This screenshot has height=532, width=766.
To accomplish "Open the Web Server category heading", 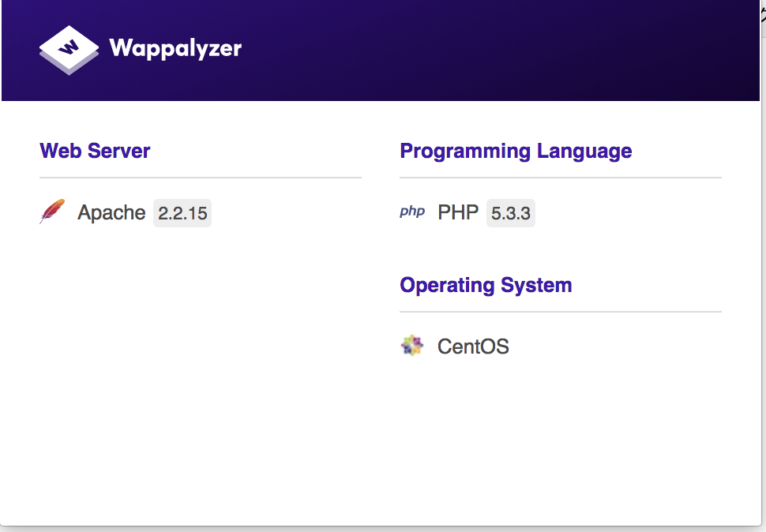I will 95,151.
